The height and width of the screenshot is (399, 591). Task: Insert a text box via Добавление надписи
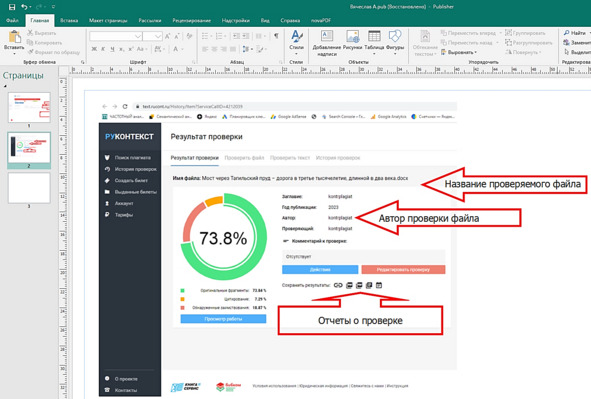[327, 43]
